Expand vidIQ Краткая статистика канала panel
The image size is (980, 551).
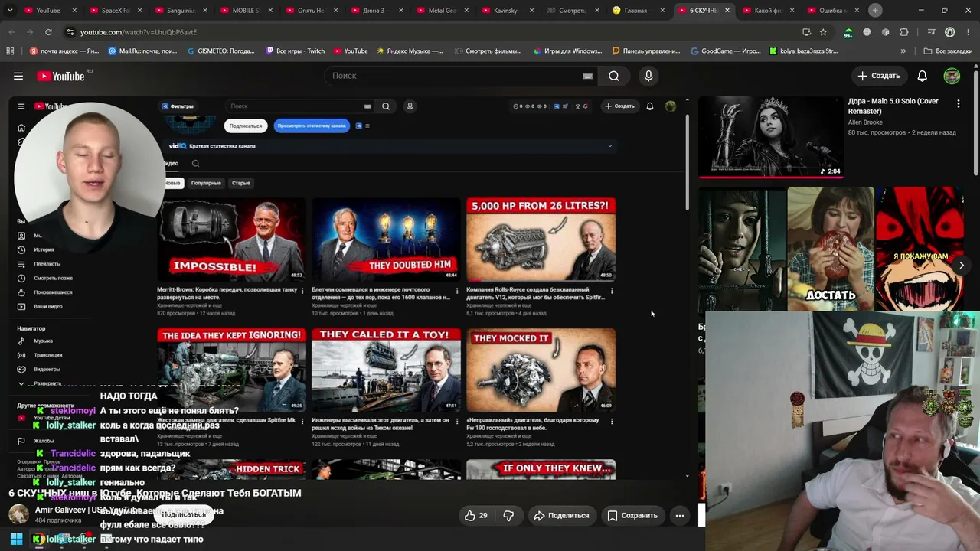(610, 146)
